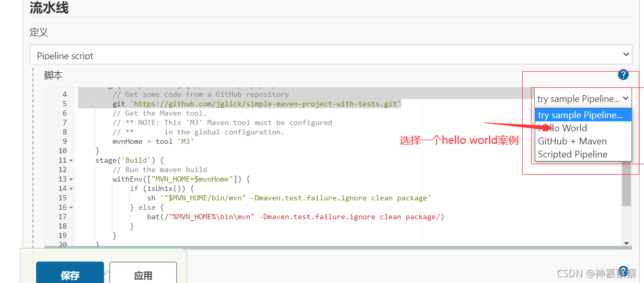Click the 流水线 pipeline section heading
The height and width of the screenshot is (283, 644).
(49, 7)
